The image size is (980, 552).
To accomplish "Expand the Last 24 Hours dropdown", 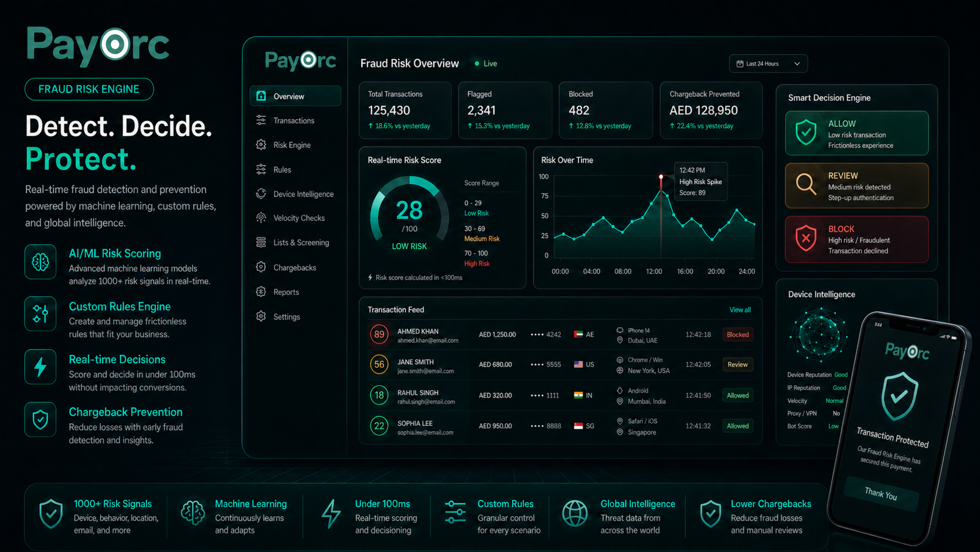I will (x=768, y=63).
